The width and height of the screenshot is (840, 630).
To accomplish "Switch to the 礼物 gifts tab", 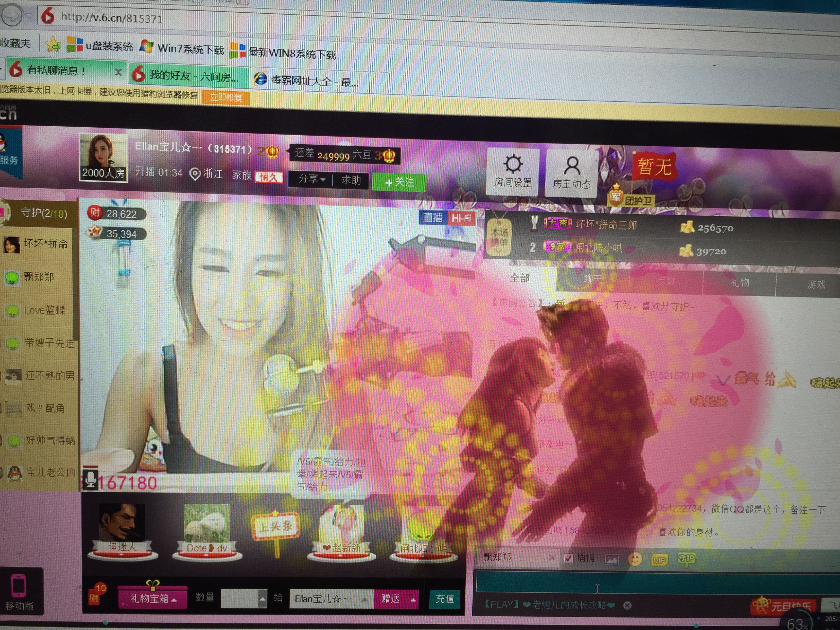I will (739, 282).
